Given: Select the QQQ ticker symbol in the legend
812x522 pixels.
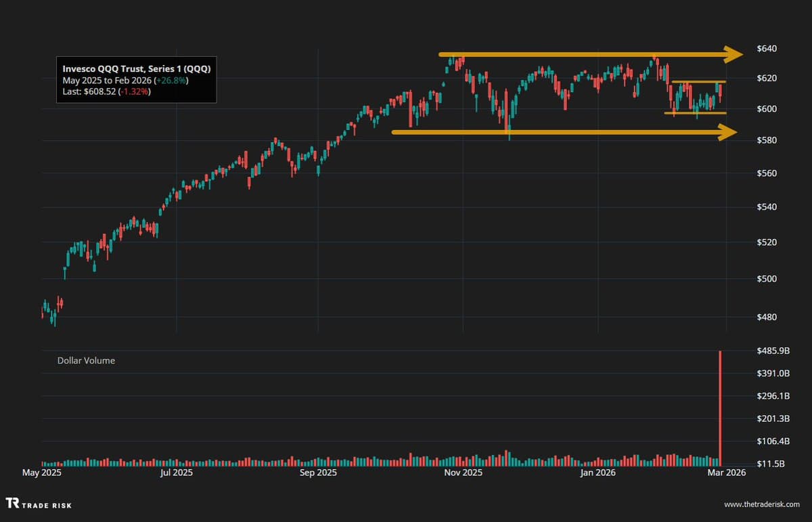Looking at the screenshot, I should coord(198,68).
